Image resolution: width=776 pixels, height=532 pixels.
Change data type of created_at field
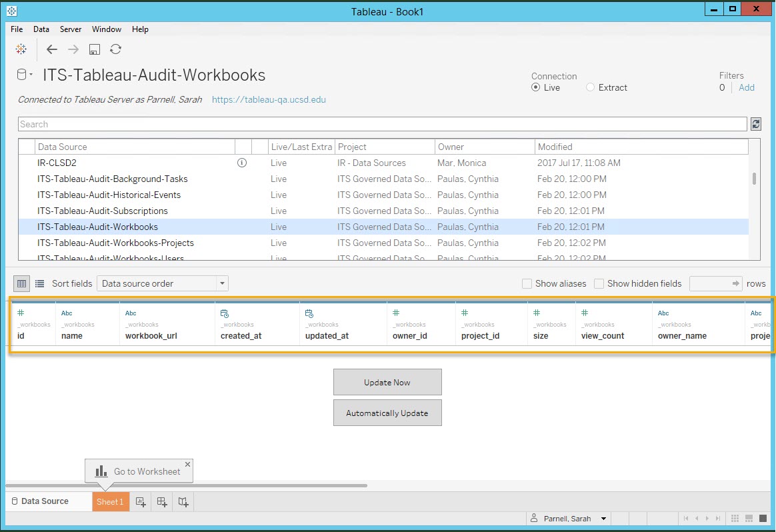coord(224,313)
